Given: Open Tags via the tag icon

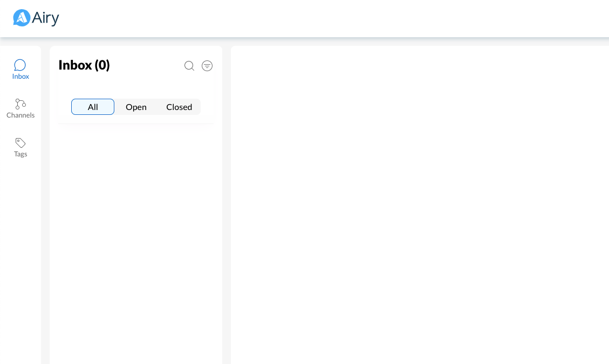Looking at the screenshot, I should [20, 143].
